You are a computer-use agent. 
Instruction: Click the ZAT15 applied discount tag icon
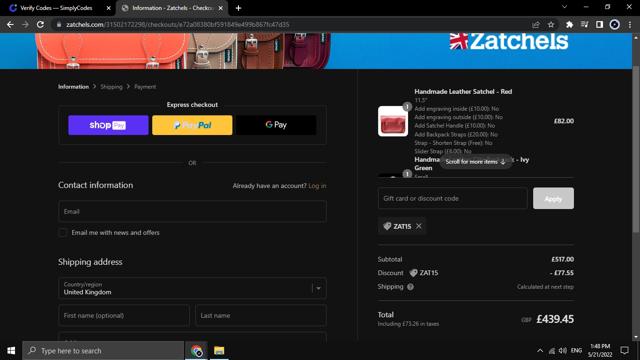point(387,226)
